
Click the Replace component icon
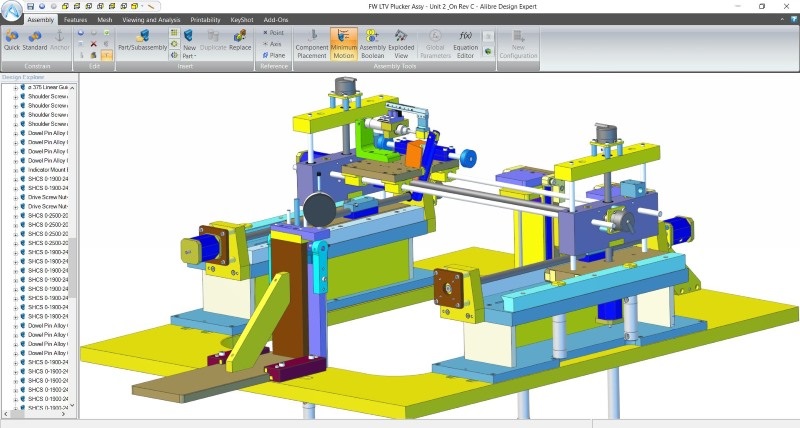pos(240,40)
